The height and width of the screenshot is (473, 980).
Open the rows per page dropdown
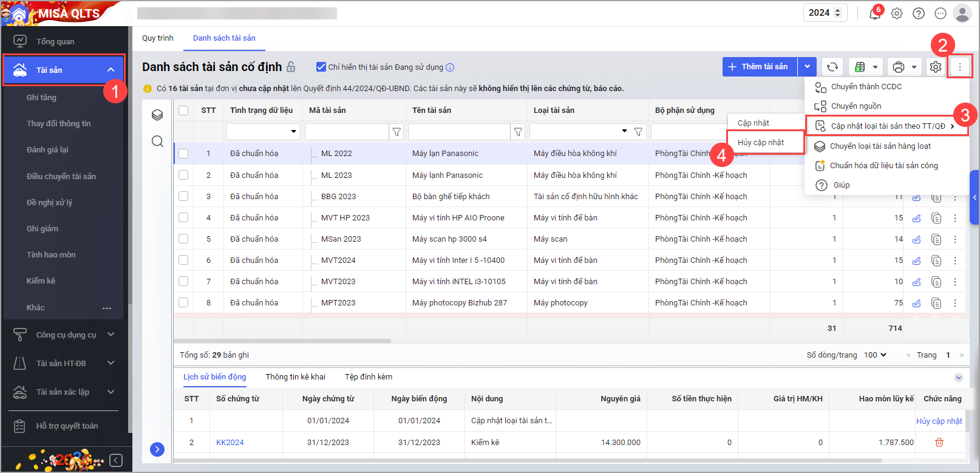[x=875, y=355]
